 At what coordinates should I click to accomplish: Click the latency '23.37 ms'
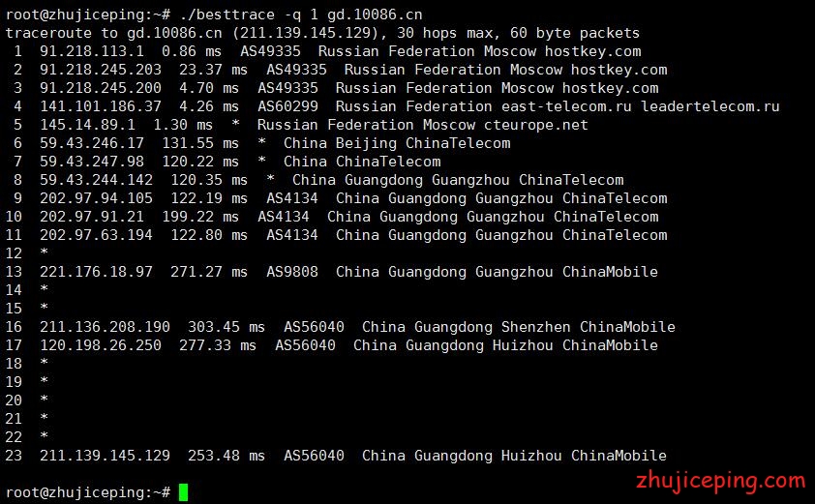[x=213, y=70]
